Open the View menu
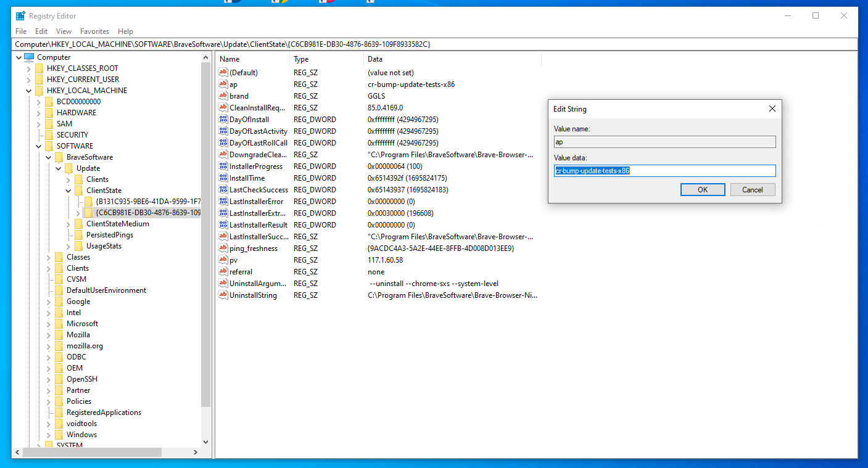Viewport: 868px width, 468px height. click(64, 31)
